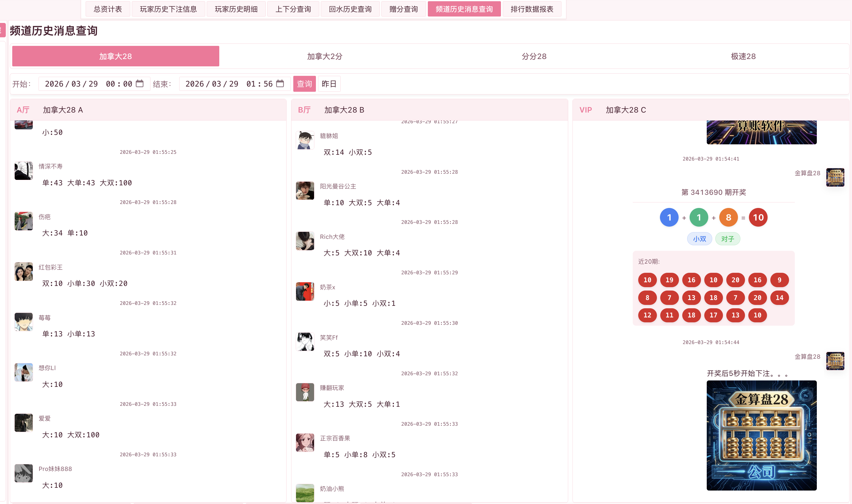Open the 回水历史查询 menu tab
Screen dimensions: 852x504
pyautogui.click(x=350, y=9)
